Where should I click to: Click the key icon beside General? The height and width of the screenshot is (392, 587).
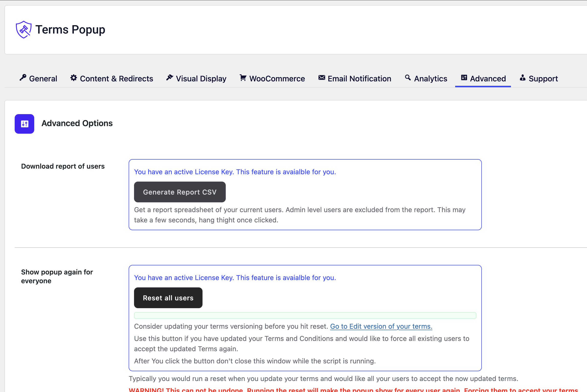23,78
